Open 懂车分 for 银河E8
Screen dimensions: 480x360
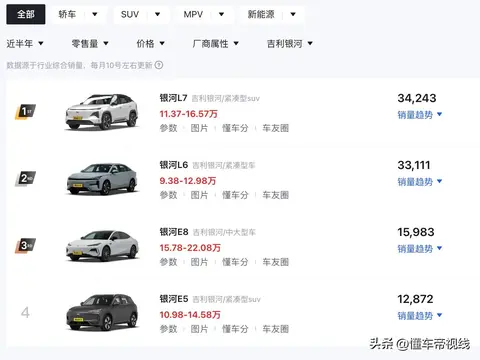coord(235,262)
